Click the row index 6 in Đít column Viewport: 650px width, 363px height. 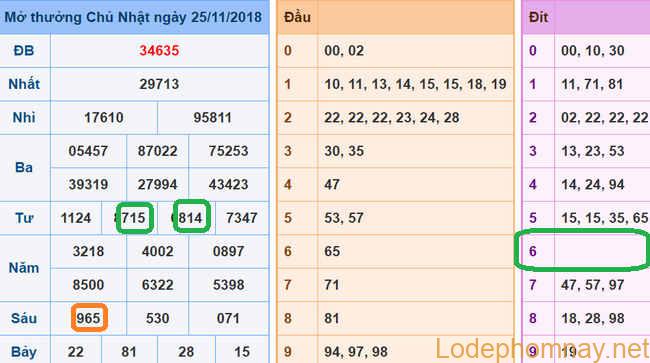click(533, 252)
